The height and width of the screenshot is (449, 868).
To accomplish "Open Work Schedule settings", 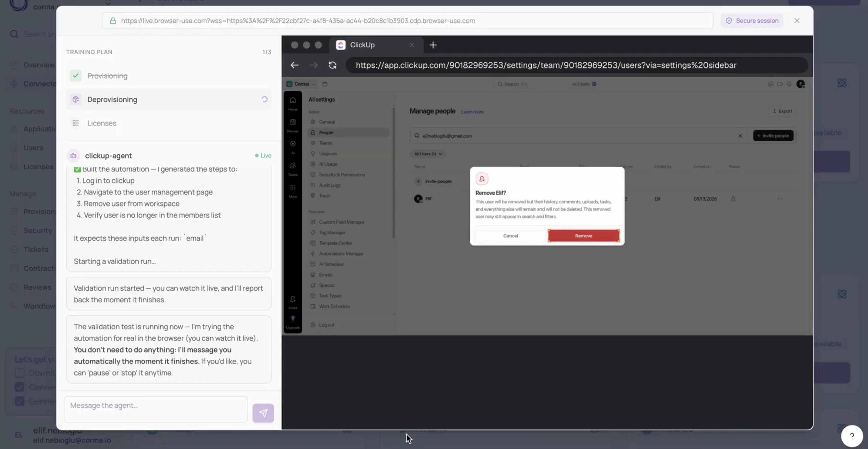I will (x=349, y=306).
